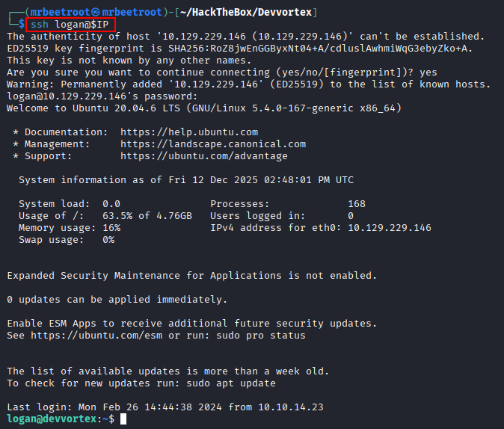Click the skull symbol in mrbeetroot prompt

point(96,12)
